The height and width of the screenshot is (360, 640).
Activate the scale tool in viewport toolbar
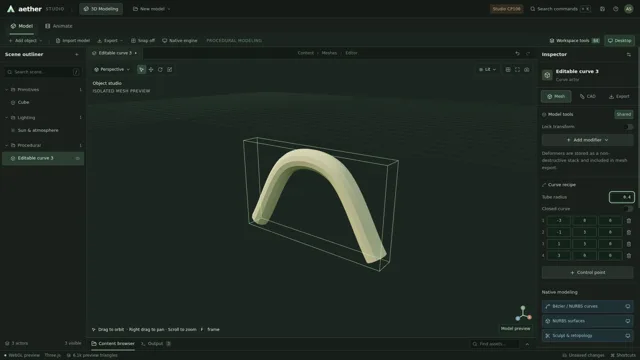pyautogui.click(x=170, y=69)
